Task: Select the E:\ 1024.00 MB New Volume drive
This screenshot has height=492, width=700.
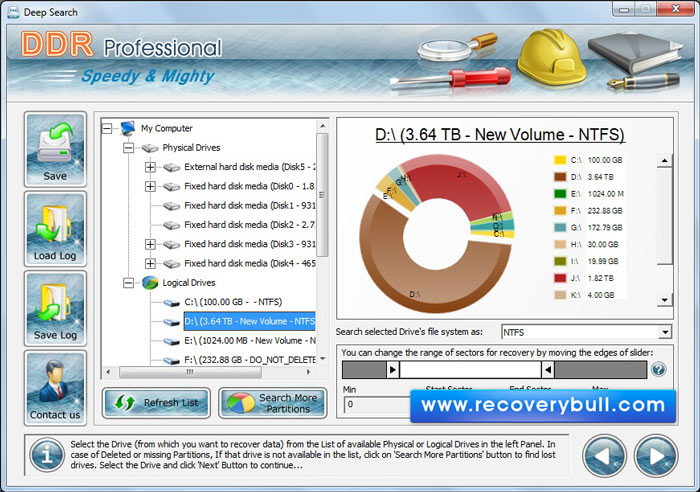Action: pyautogui.click(x=250, y=341)
